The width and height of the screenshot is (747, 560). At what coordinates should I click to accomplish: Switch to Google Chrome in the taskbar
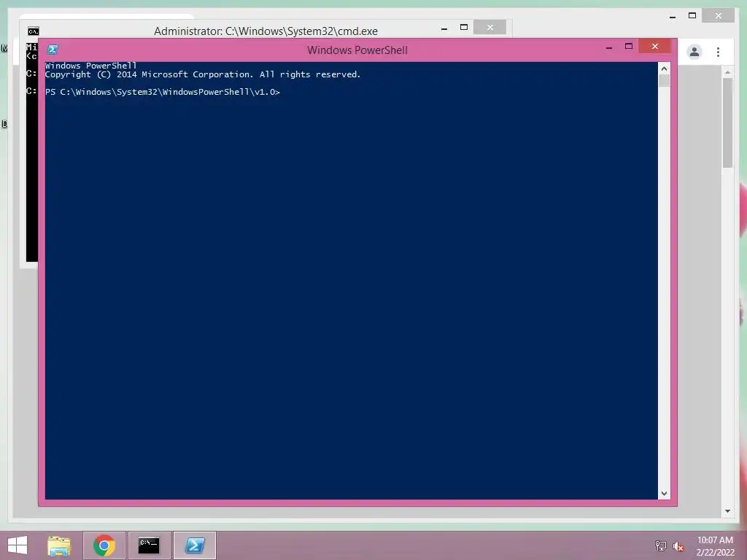pos(104,545)
